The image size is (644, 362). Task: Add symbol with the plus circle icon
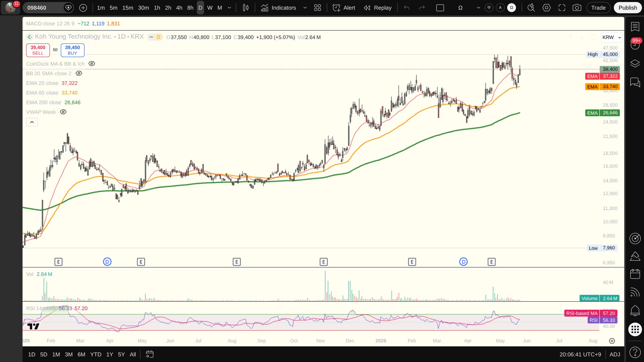(83, 8)
